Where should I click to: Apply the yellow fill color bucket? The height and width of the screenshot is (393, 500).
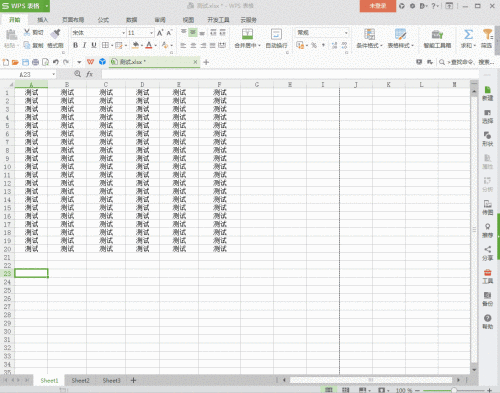[135, 45]
